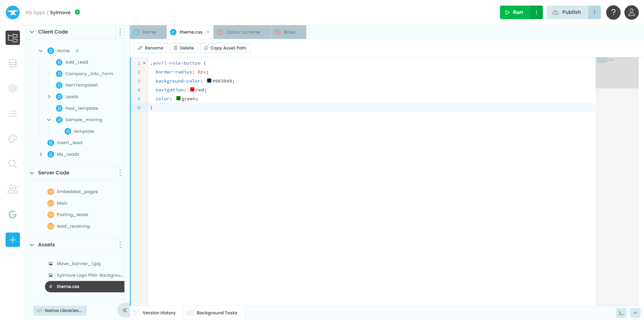Screen dimensions: 644x320
Task: Expand bottom panel with up-chevron icon
Action: (635, 313)
